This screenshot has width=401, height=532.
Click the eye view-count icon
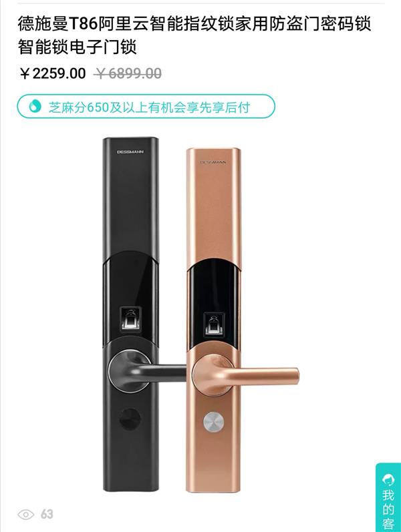coord(26,515)
